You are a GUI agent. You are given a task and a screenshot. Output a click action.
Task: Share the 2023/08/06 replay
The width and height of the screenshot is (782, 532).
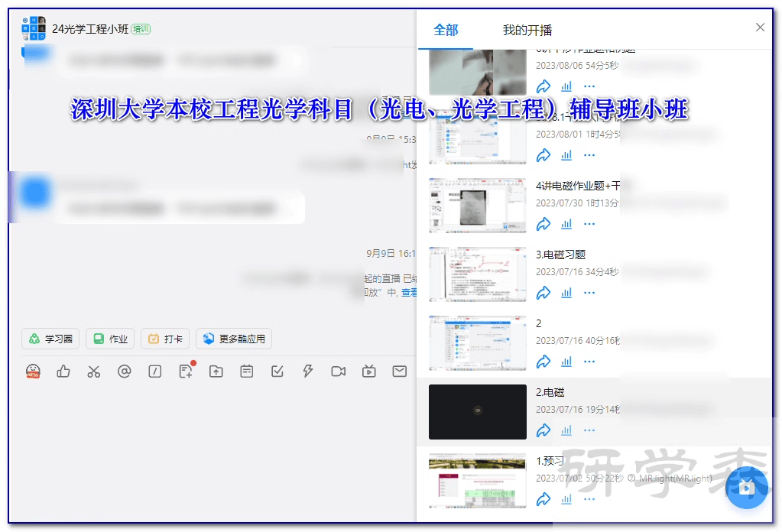[x=543, y=86]
